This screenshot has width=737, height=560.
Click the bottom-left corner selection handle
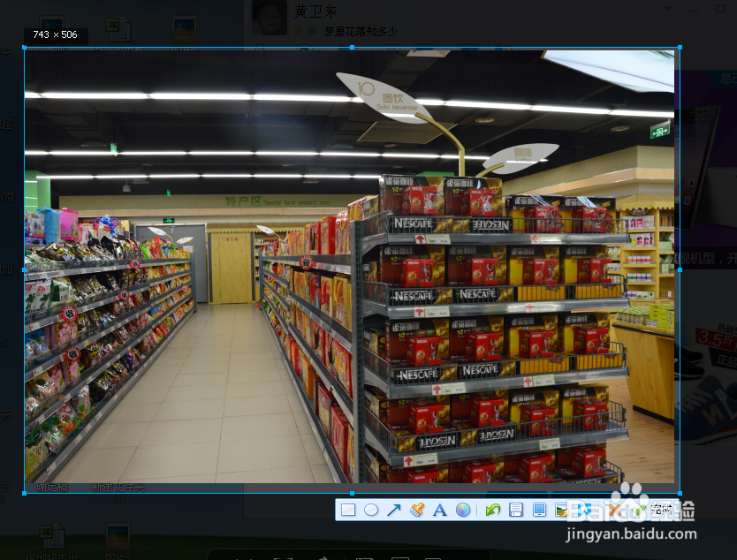[x=25, y=493]
